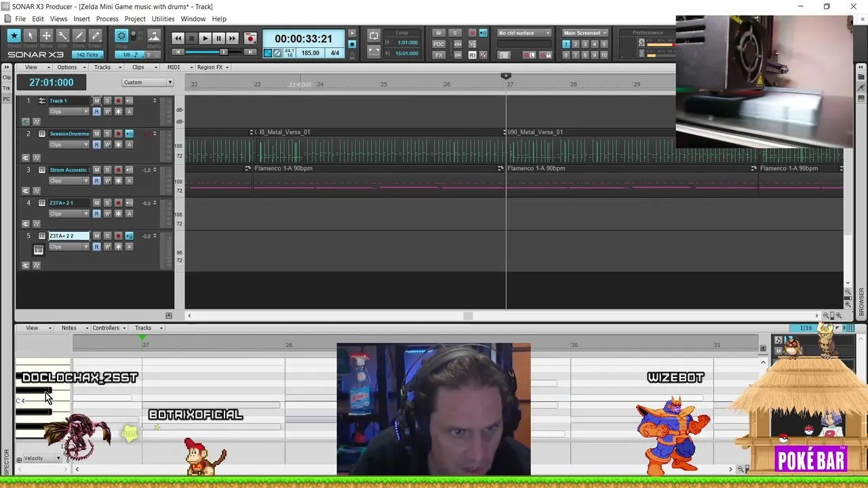Viewport: 868px width, 488px height.
Task: Toggle Write automation on Track 1
Action: pyautogui.click(x=107, y=111)
